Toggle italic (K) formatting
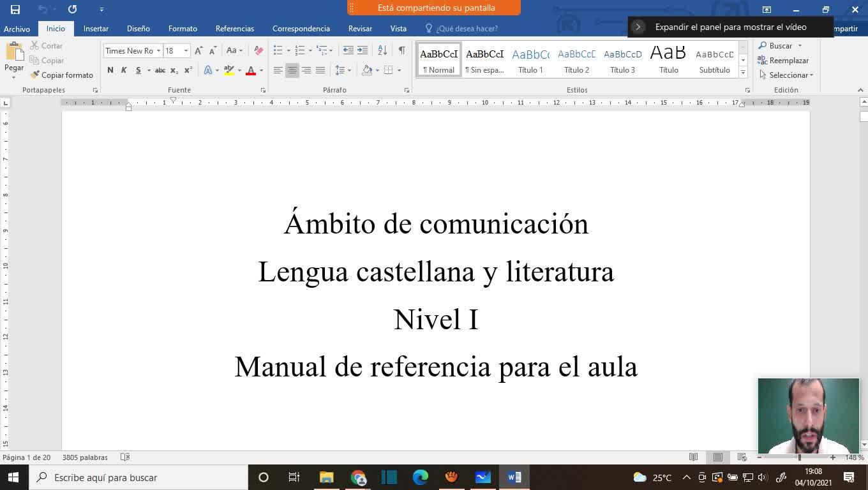The image size is (868, 490). (124, 70)
